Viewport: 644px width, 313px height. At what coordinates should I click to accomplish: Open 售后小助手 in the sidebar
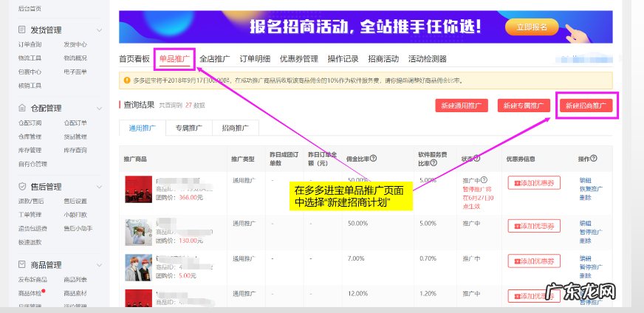(x=78, y=228)
